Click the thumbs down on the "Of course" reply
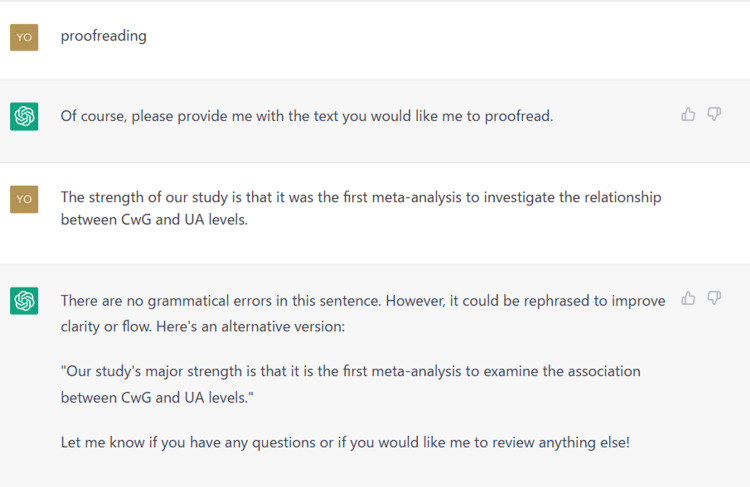Viewport: 750px width, 487px height. (x=714, y=115)
